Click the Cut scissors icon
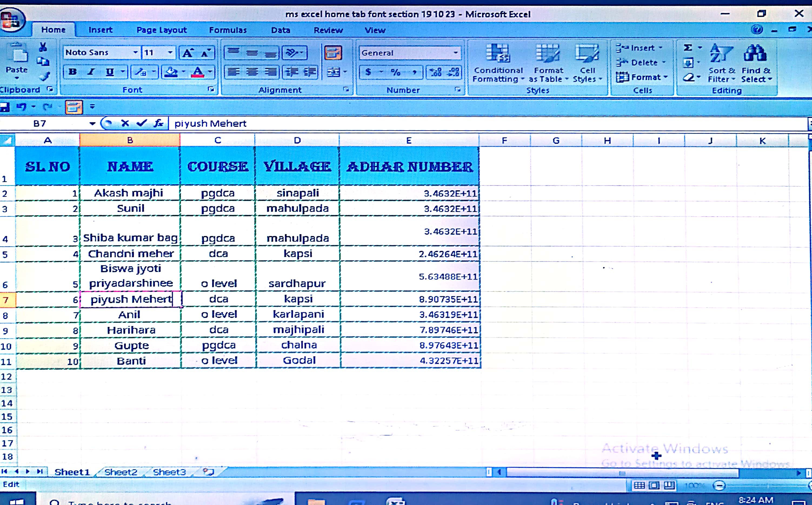 43,47
